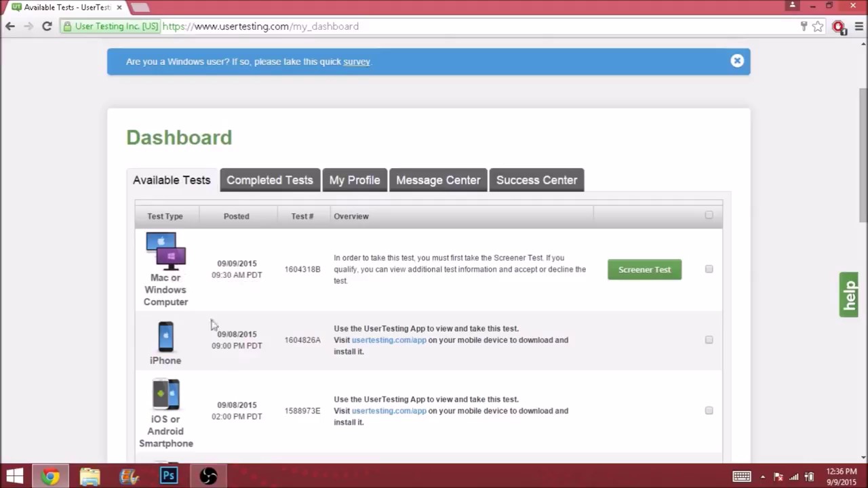The image size is (868, 488).
Task: Click the Overview column header
Action: coord(351,216)
